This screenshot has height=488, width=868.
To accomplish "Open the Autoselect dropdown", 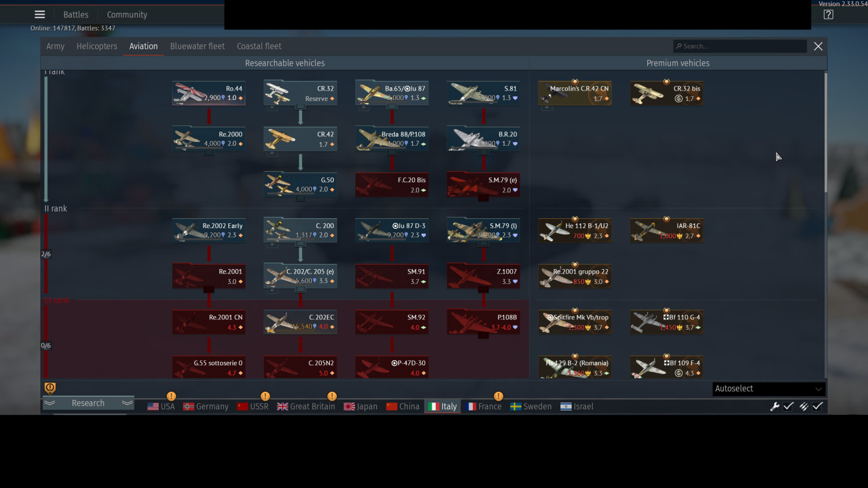I will [x=769, y=389].
